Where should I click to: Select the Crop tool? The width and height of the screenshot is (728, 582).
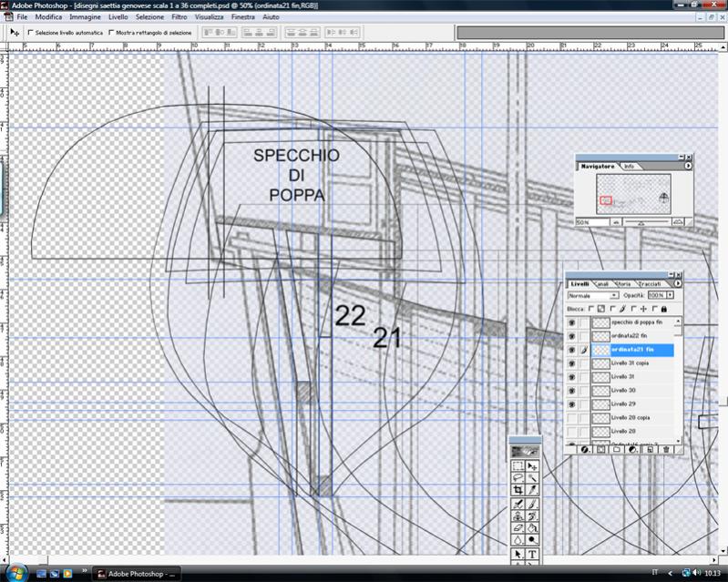(x=518, y=490)
